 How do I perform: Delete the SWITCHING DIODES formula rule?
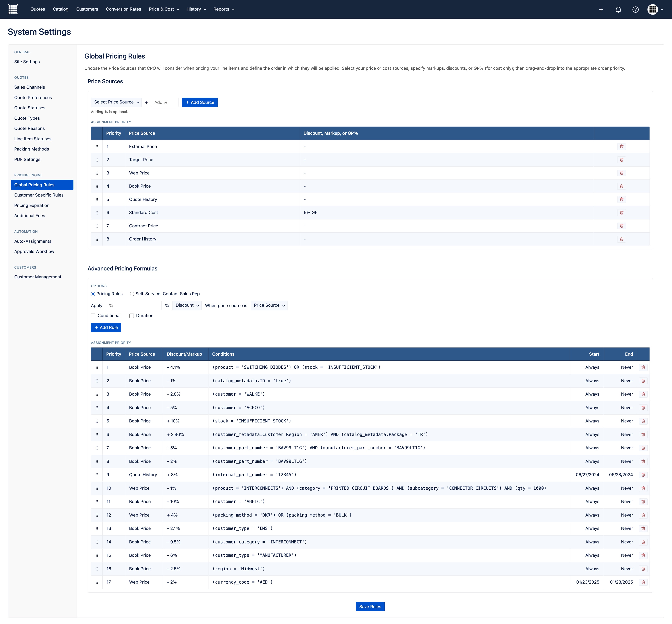click(643, 367)
